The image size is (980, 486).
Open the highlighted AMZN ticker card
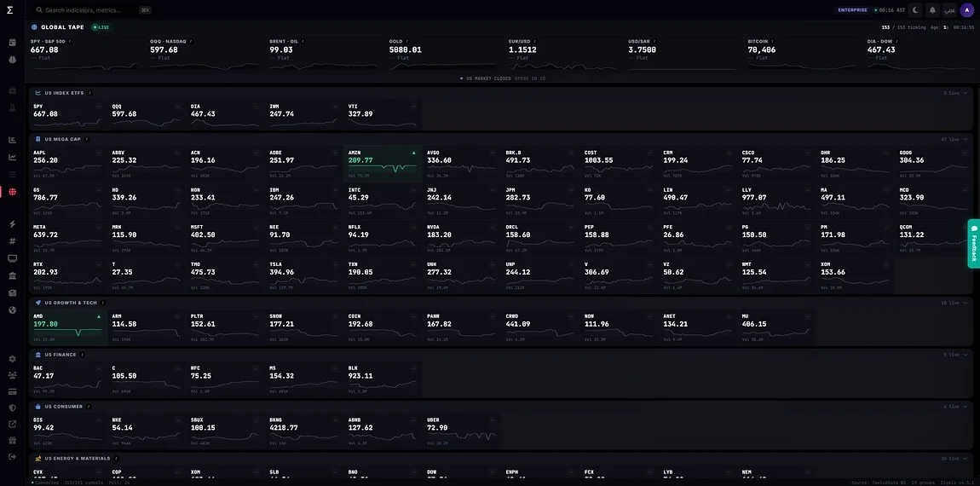[383, 164]
